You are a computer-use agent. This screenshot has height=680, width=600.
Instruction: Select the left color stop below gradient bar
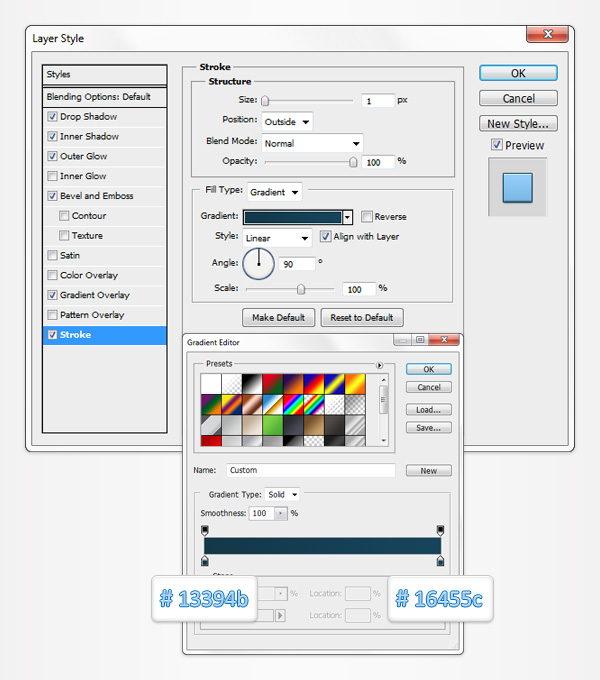205,561
